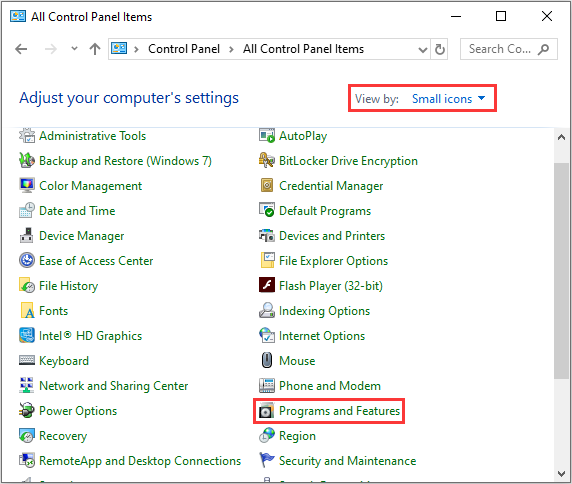This screenshot has height=484, width=572.
Task: Click the scrollbar up arrow
Action: (x=561, y=137)
